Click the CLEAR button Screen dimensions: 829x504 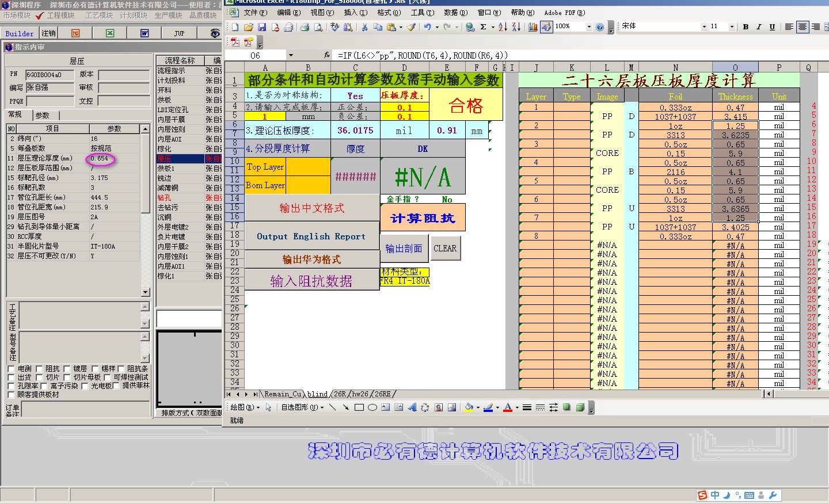click(445, 248)
